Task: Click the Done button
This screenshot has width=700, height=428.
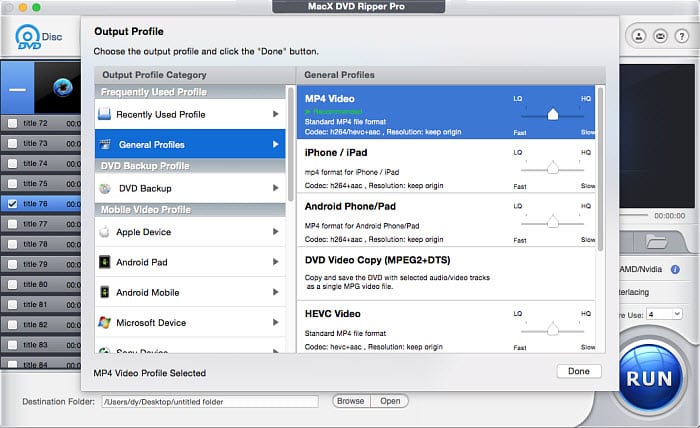Action: (579, 371)
